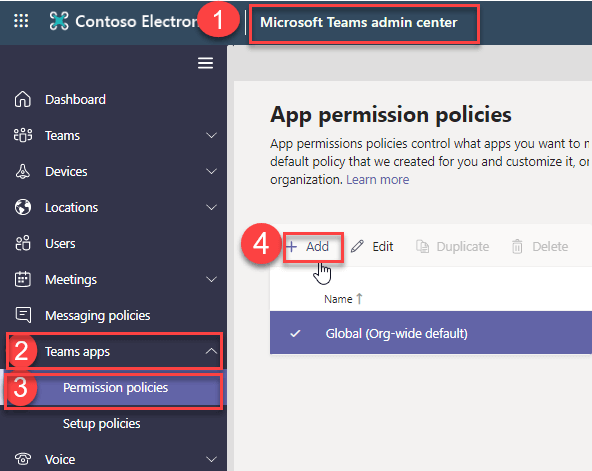Click the Meetings calendar icon
The image size is (592, 471).
click(23, 279)
